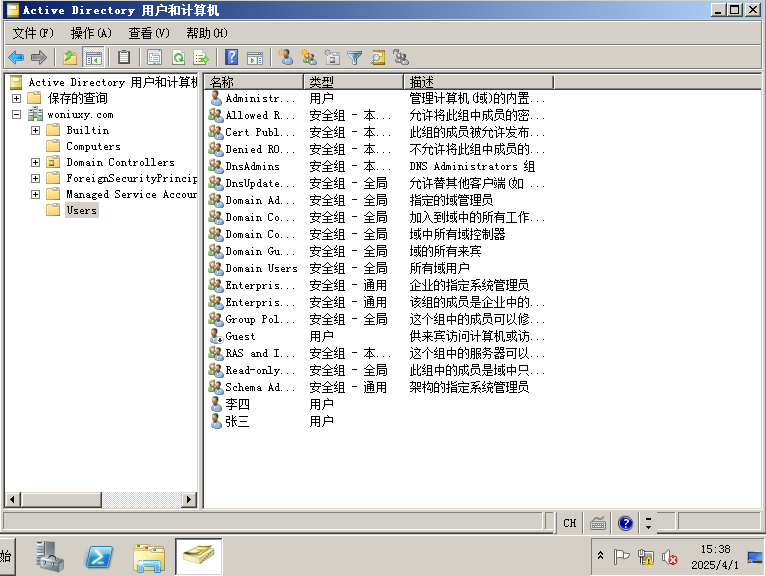Click the Guest disabled user icon
The height and width of the screenshot is (576, 766).
(x=216, y=336)
